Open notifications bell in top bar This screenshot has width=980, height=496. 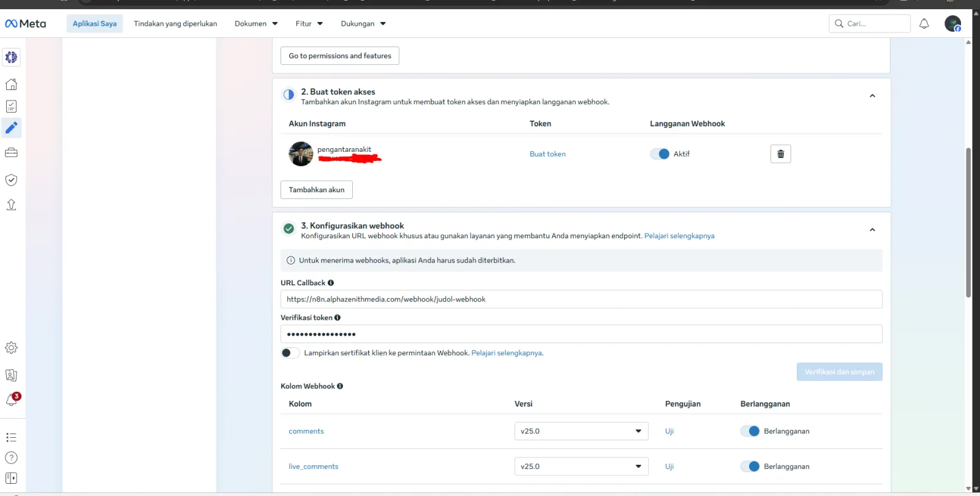(924, 24)
